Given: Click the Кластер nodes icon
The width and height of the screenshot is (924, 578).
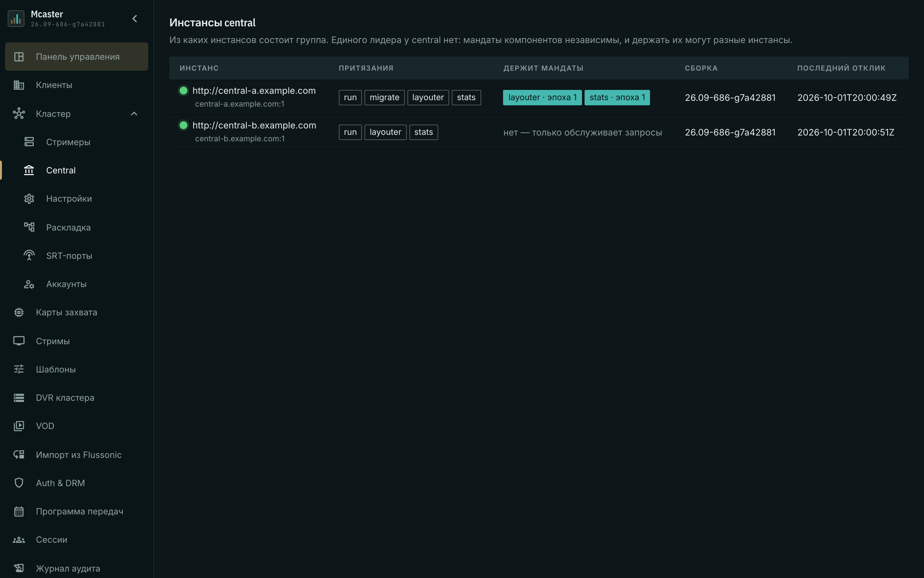Looking at the screenshot, I should point(19,114).
